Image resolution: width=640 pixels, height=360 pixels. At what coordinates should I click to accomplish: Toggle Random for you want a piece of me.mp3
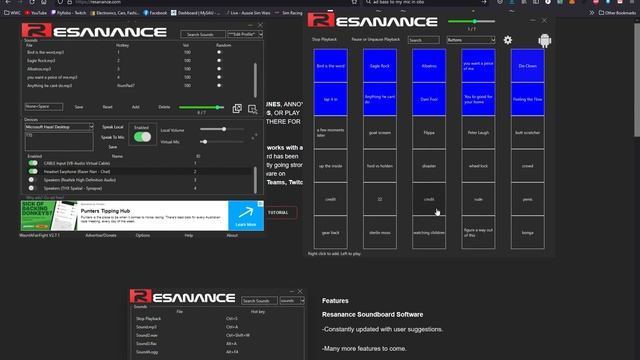219,77
